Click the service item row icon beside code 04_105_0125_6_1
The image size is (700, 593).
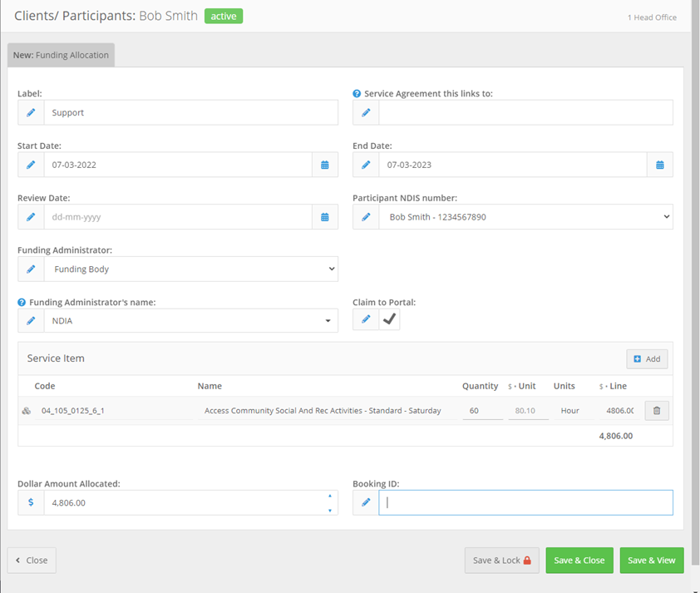[x=27, y=411]
